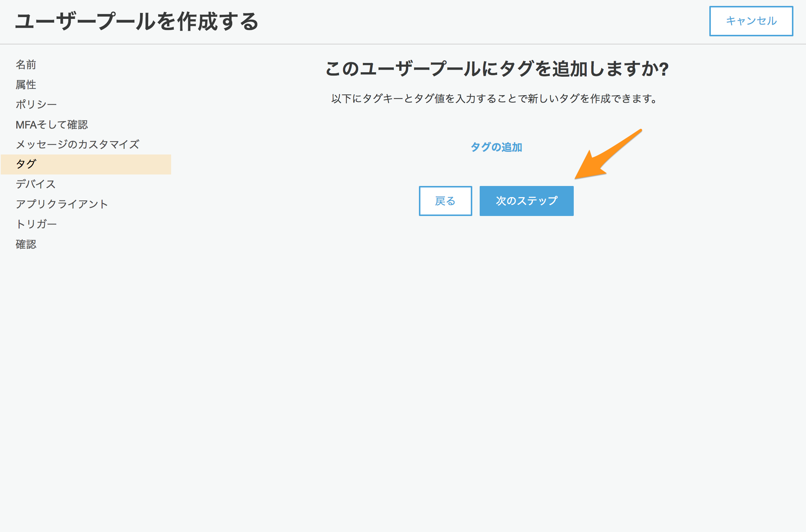The width and height of the screenshot is (806, 532).
Task: Select the 確認 review step
Action: pyautogui.click(x=25, y=244)
